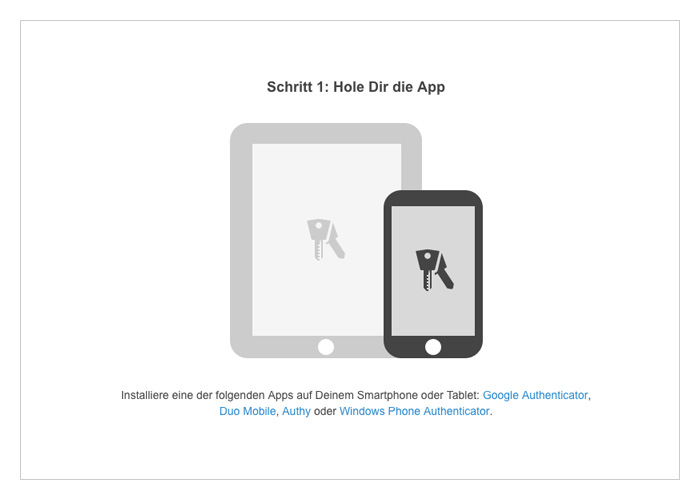Click the faded keys icon on the tablet
Screen dimensions: 700x500
click(325, 239)
